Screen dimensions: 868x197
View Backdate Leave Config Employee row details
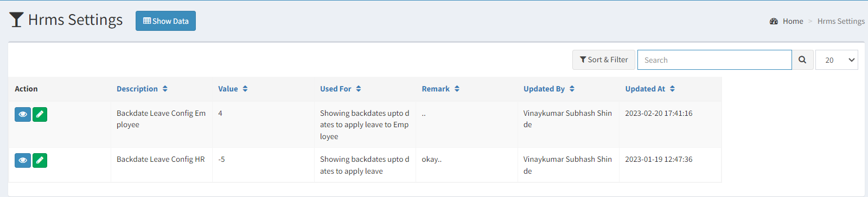pos(23,115)
